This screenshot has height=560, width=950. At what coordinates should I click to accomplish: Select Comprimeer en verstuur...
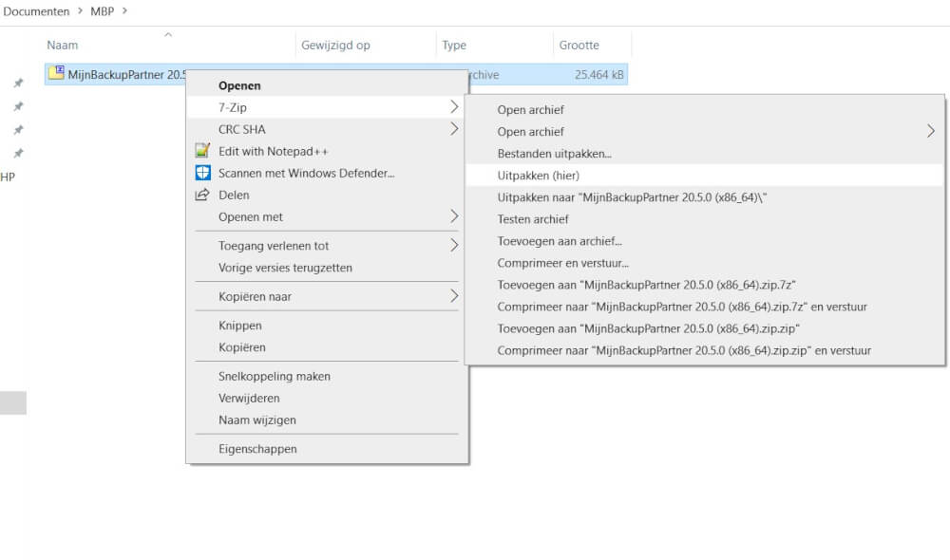point(562,263)
